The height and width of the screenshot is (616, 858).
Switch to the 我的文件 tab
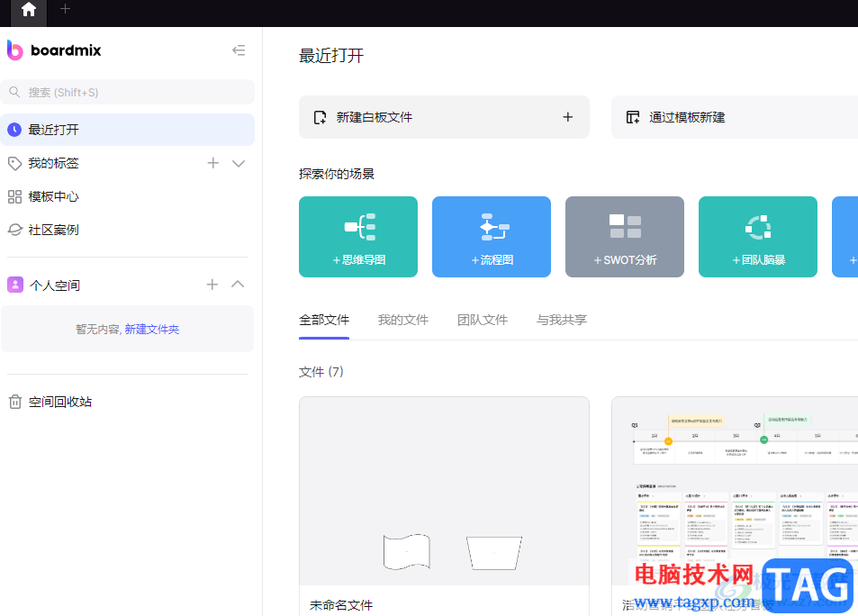pyautogui.click(x=402, y=320)
